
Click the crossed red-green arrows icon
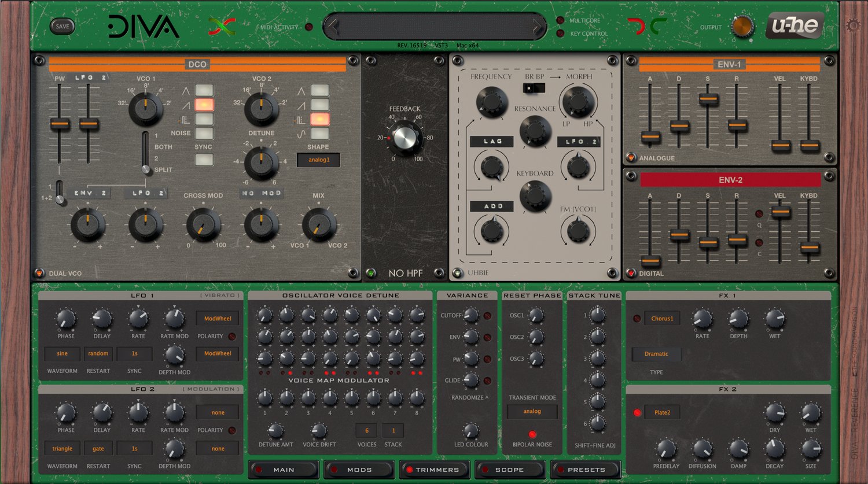coord(222,26)
